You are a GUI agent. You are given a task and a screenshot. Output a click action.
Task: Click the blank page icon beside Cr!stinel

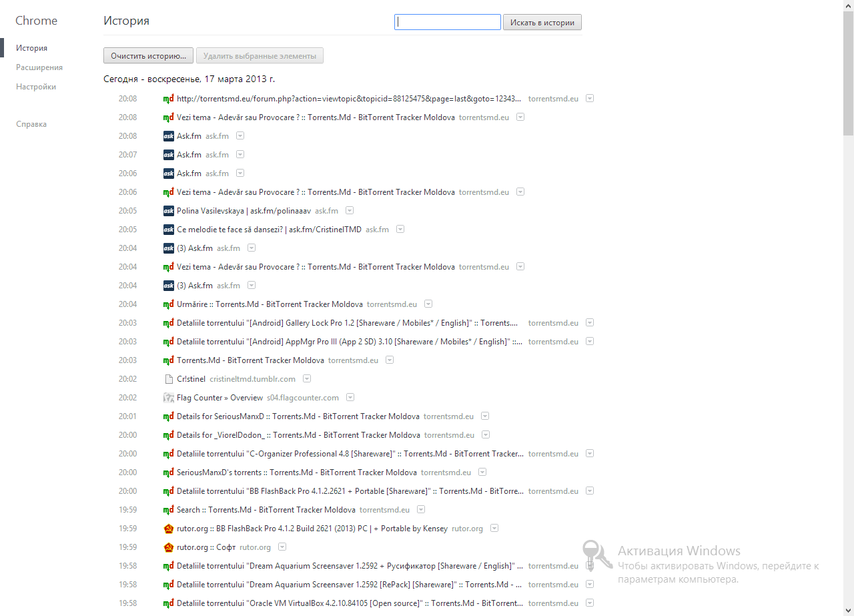tap(169, 379)
